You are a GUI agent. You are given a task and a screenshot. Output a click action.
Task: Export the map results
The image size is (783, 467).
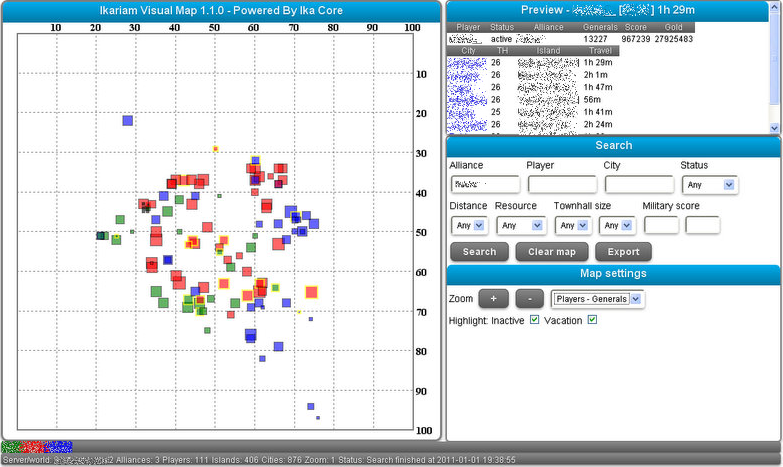click(623, 252)
